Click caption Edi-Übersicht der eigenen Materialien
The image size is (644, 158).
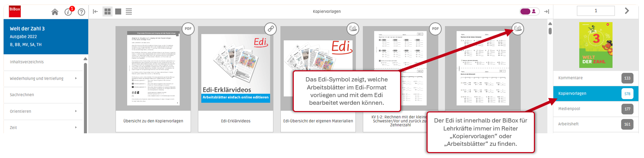coord(318,121)
